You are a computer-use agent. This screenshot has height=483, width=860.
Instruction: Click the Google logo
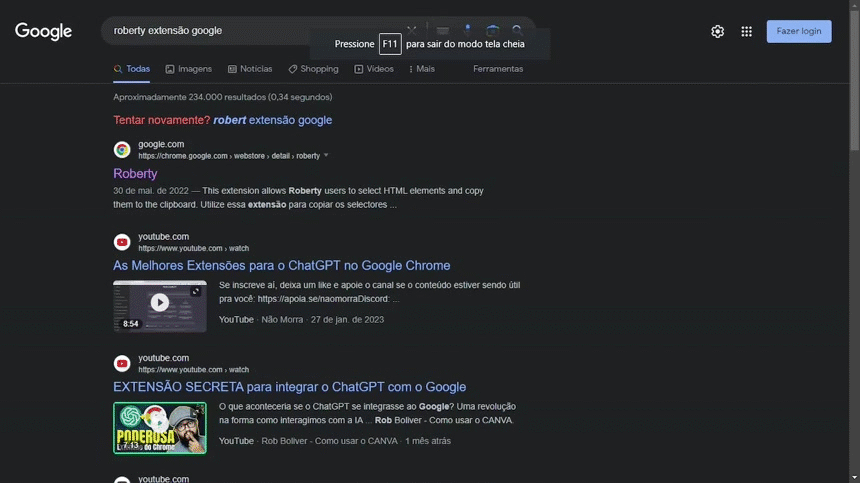click(43, 31)
